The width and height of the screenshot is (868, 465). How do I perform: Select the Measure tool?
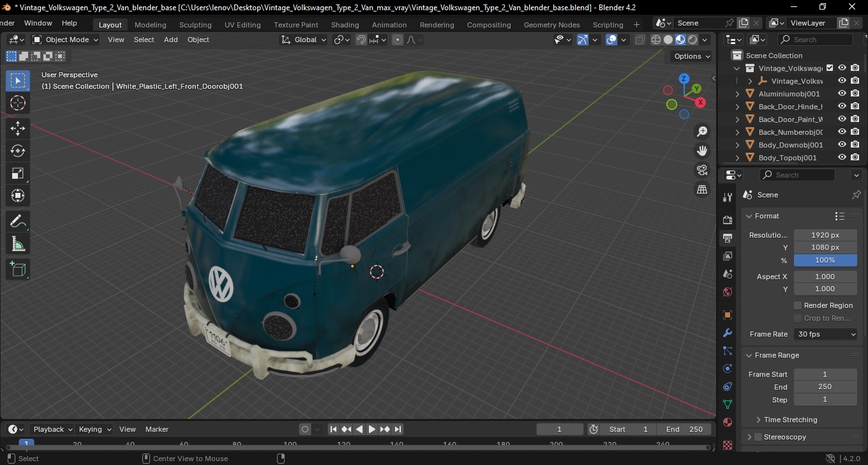pyautogui.click(x=18, y=244)
